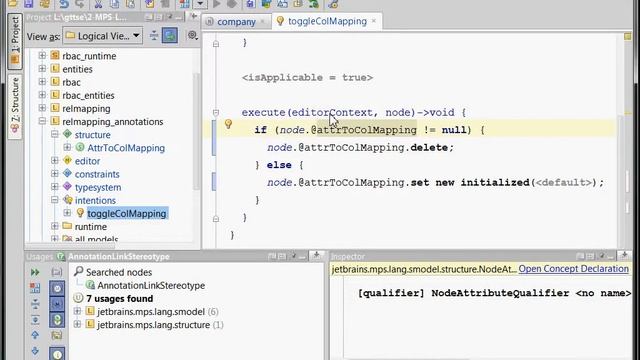
Task: Select rbac_entities in project tree
Action: point(88,95)
